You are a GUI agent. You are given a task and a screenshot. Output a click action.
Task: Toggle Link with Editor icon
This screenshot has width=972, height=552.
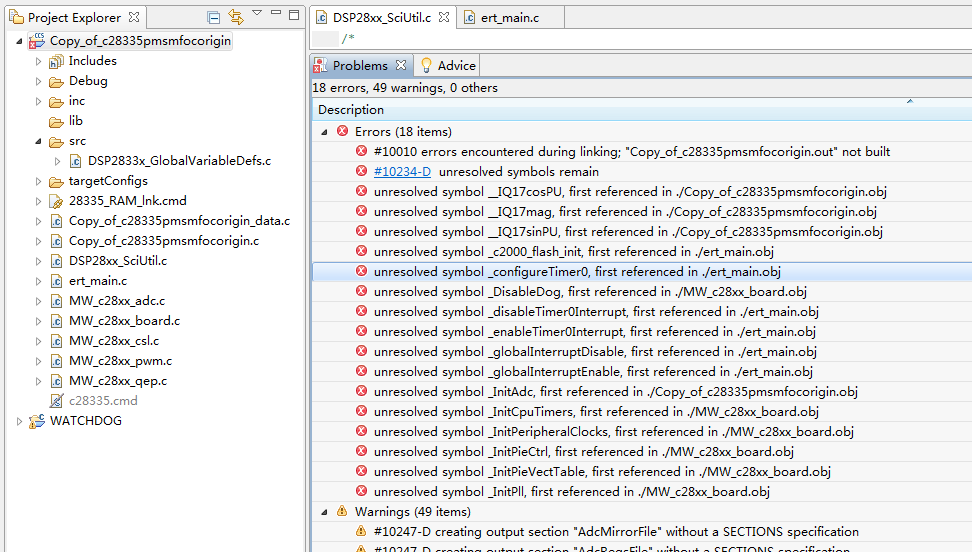pos(236,17)
